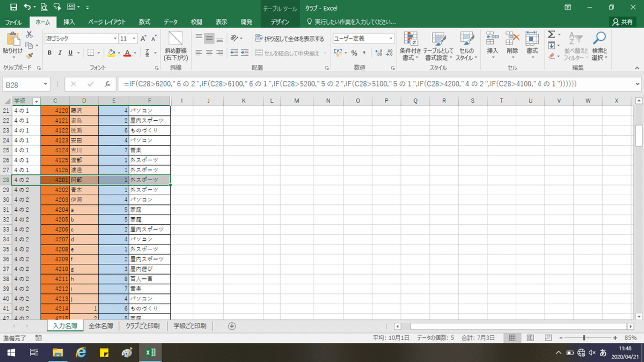The width and height of the screenshot is (644, 362).
Task: Click Find and Select (検索と選択) magnifier icon
Action: click(599, 39)
